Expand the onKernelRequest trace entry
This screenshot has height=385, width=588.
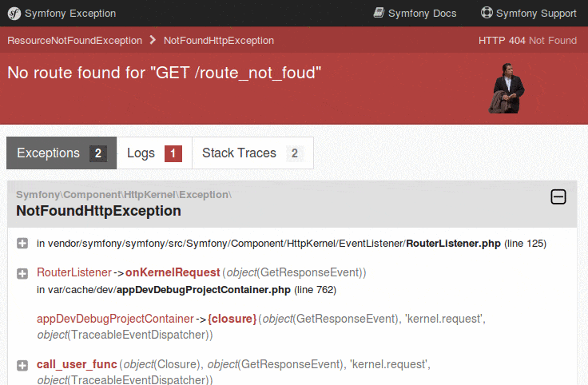(22, 274)
